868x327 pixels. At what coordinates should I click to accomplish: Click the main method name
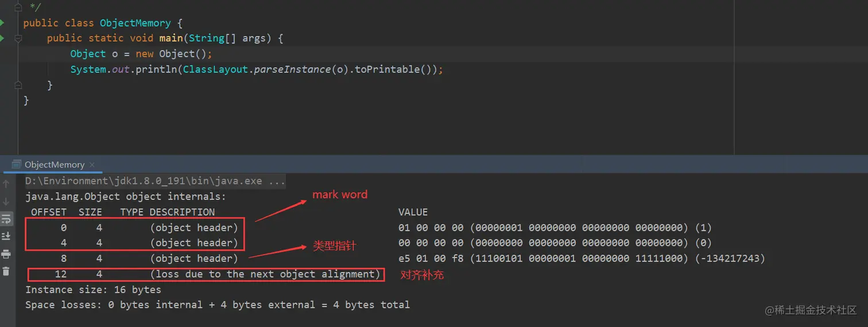click(x=170, y=38)
